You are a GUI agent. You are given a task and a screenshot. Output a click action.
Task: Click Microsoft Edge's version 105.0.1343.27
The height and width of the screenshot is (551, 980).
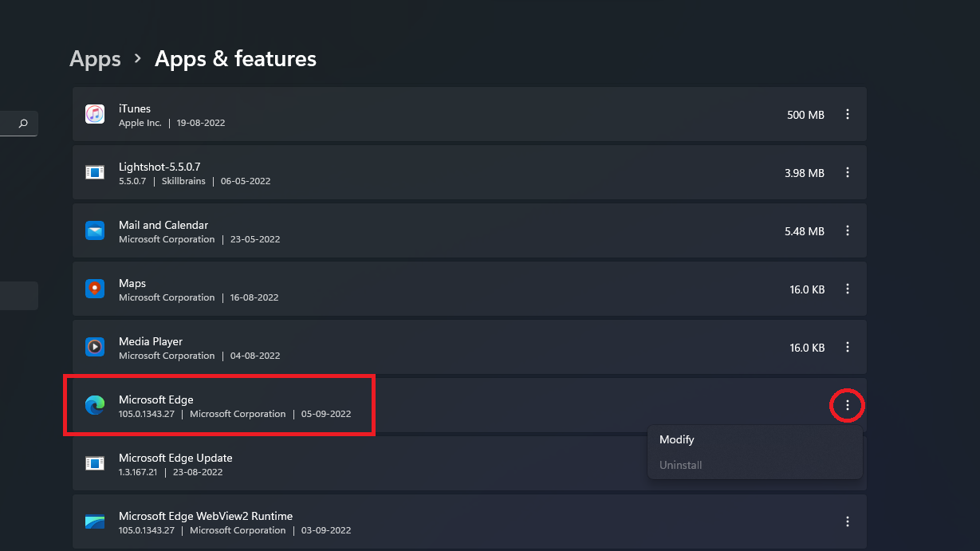click(147, 414)
